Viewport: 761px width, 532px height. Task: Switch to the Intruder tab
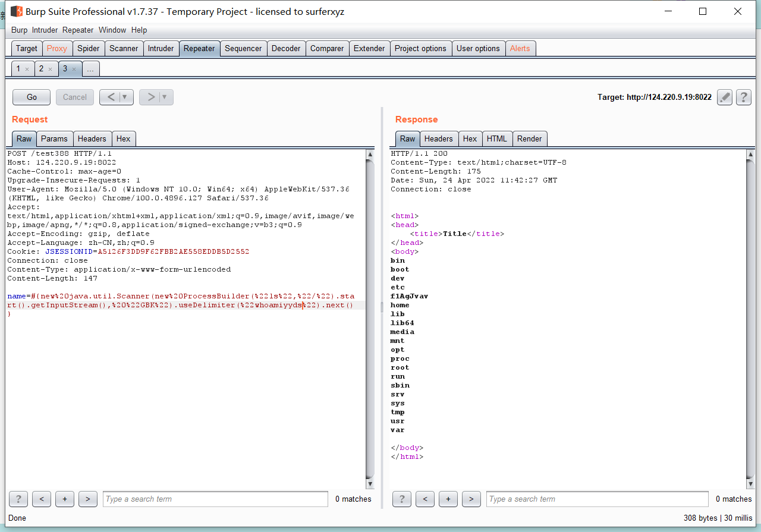tap(161, 49)
